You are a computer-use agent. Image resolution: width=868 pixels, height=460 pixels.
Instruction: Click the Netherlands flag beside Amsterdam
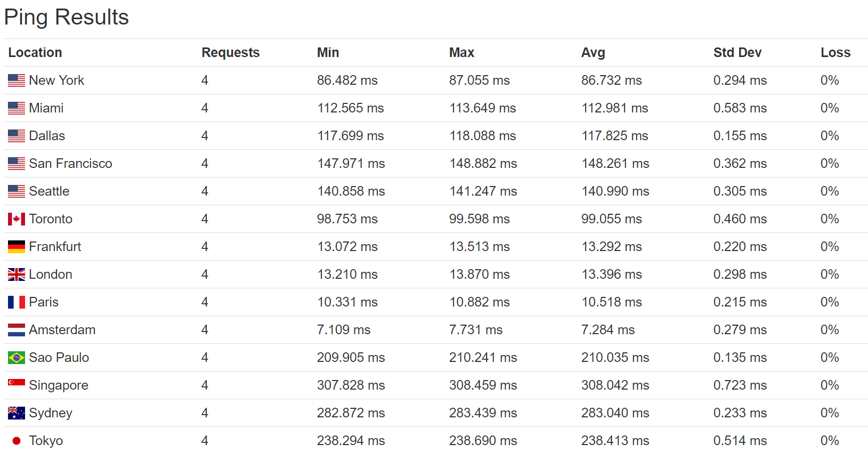coord(17,330)
